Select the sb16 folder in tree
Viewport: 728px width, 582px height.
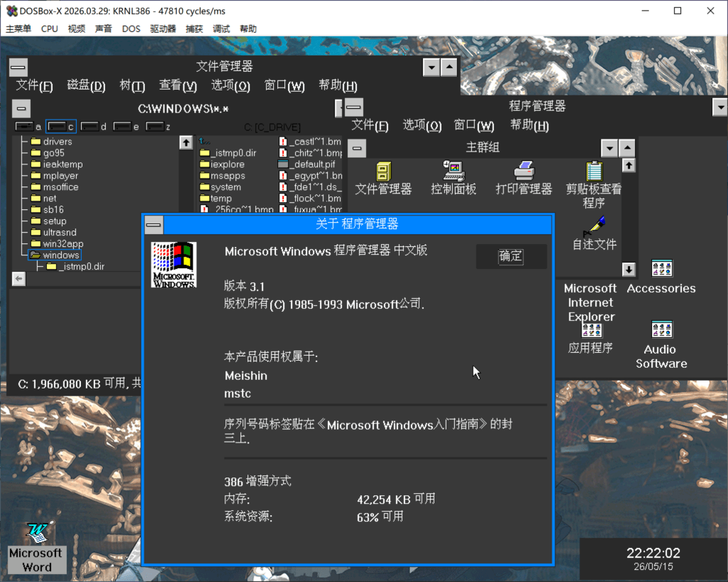(x=48, y=209)
